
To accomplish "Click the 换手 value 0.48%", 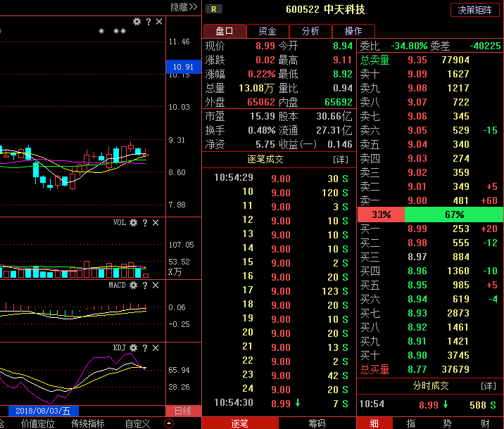I will click(262, 130).
